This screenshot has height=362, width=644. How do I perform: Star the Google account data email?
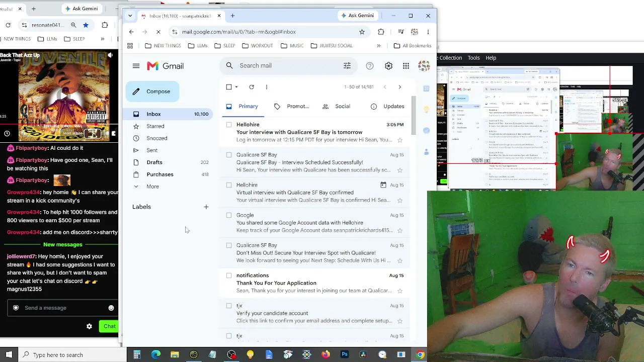pos(400,230)
